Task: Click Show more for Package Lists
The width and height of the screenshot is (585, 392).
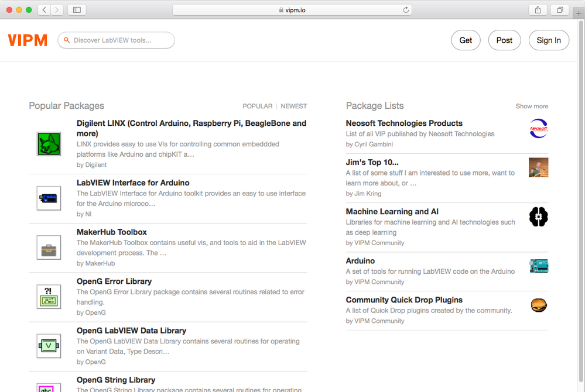Action: pos(532,106)
